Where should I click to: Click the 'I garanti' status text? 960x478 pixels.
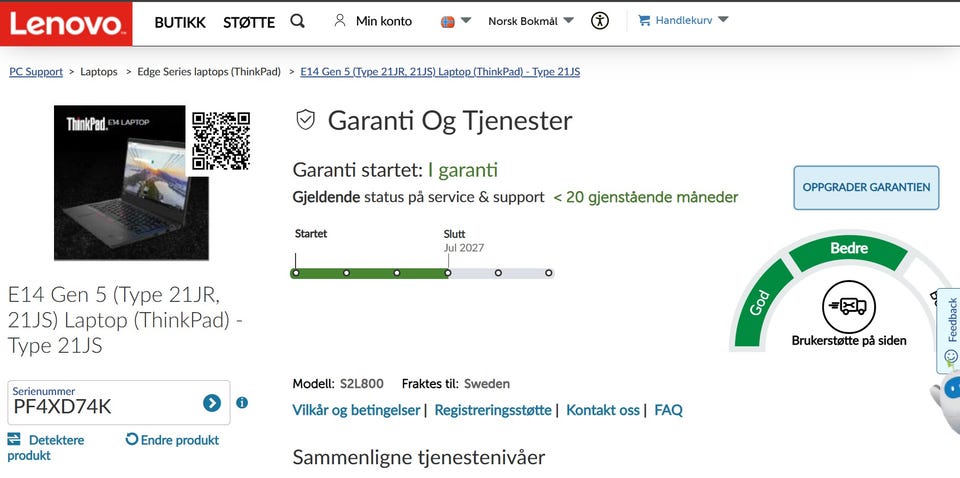pyautogui.click(x=463, y=170)
